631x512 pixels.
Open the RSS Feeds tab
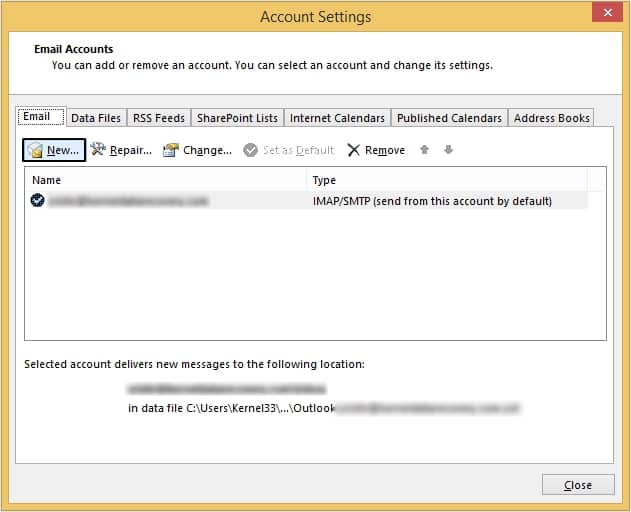click(158, 118)
